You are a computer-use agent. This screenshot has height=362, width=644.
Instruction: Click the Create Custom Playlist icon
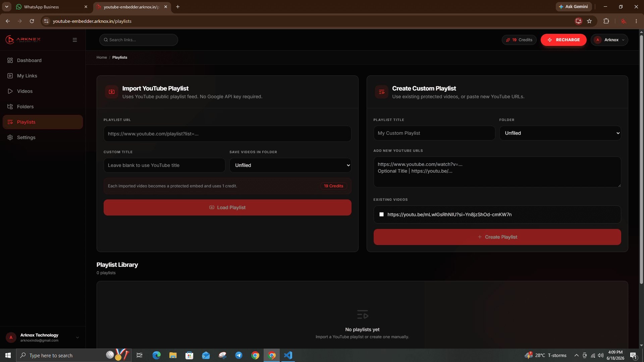point(381,92)
